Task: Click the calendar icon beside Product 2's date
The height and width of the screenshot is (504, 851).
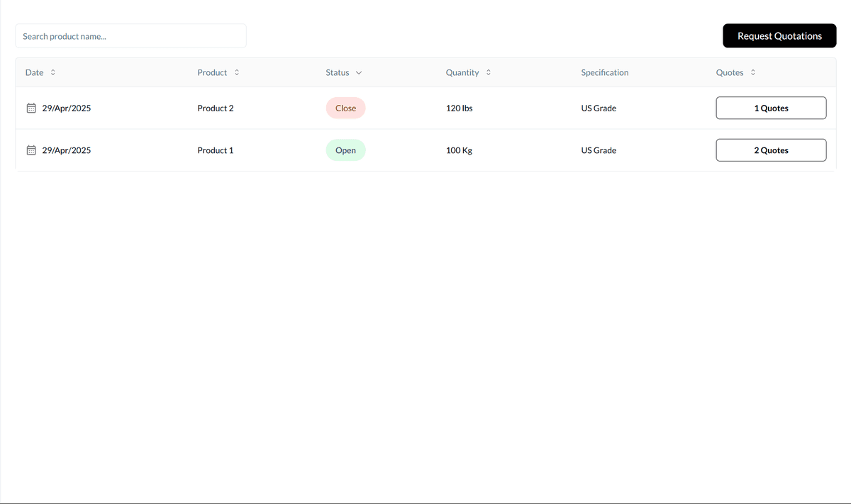Action: 30,108
